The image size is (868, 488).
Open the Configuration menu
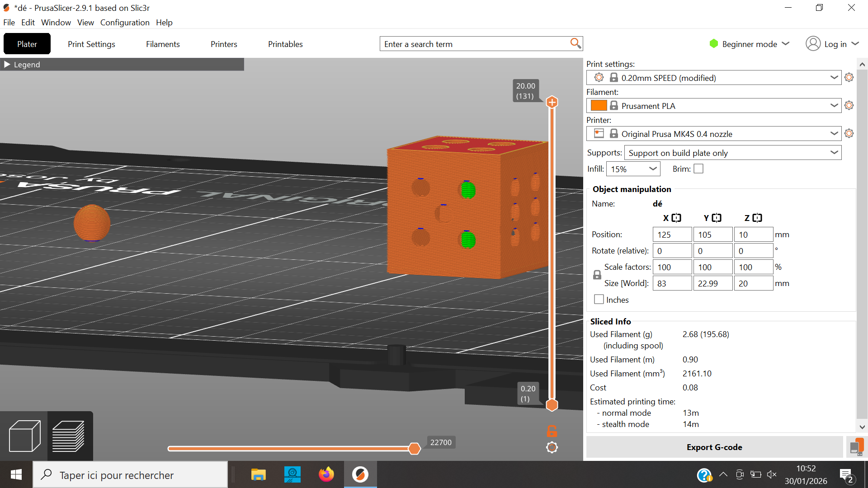(x=125, y=23)
